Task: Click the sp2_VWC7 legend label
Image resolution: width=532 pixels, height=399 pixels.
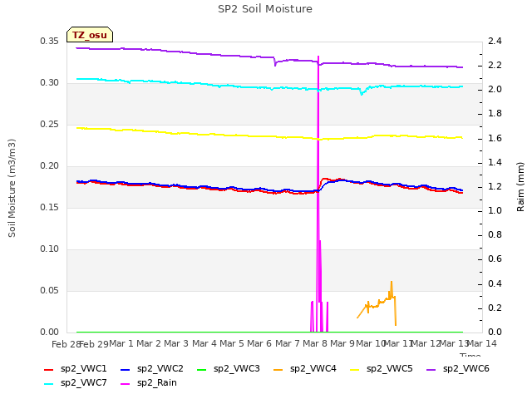Action: point(84,382)
